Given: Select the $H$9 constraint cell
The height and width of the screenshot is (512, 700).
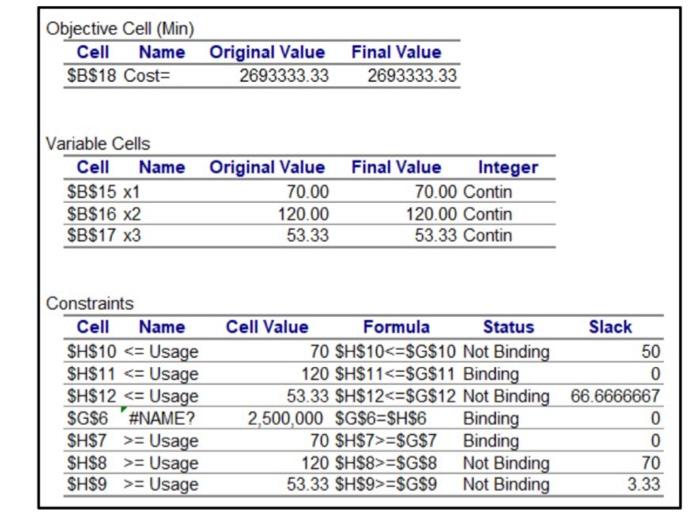Looking at the screenshot, I should (87, 484).
